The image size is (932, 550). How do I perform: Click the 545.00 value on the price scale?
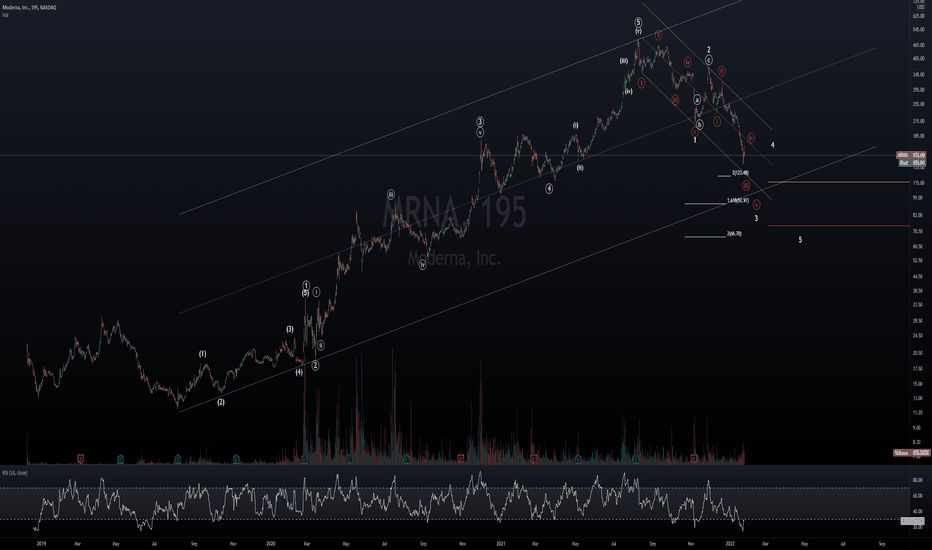pos(918,29)
